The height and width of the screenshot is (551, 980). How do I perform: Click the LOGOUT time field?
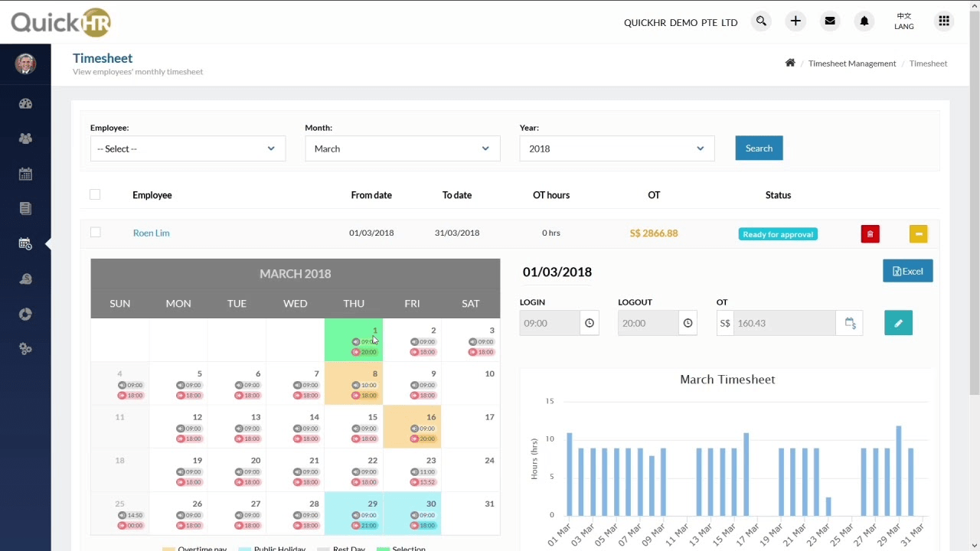coord(648,323)
